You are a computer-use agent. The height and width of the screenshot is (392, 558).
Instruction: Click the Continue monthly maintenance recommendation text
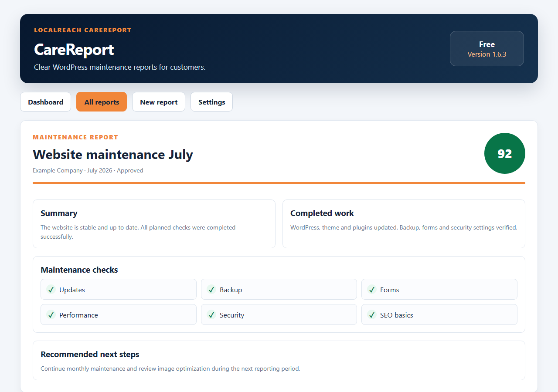pos(170,368)
